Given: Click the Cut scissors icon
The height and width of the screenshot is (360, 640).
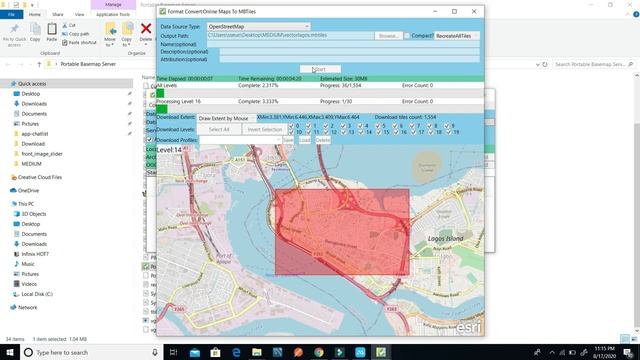Looking at the screenshot, I should pos(65,25).
